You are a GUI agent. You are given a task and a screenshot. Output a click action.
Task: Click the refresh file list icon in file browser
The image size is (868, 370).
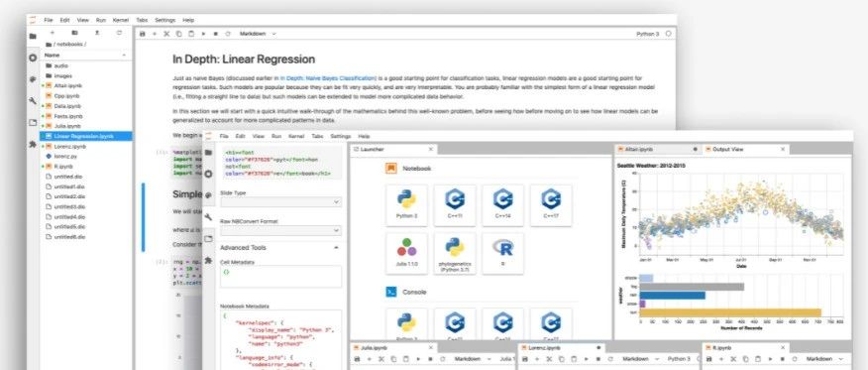tap(119, 33)
